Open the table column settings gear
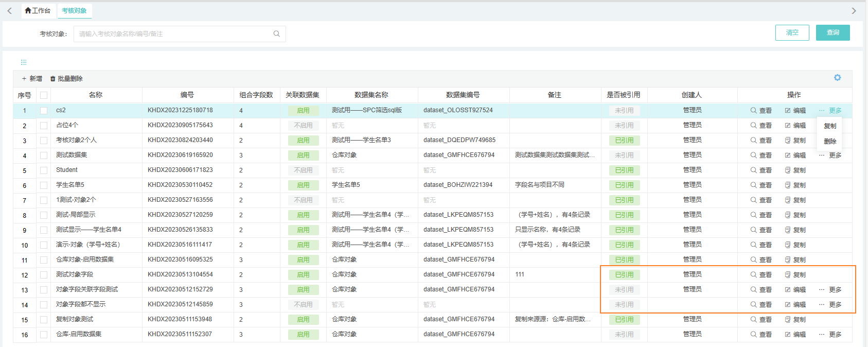Viewport: 868px width, 347px height. [x=837, y=78]
